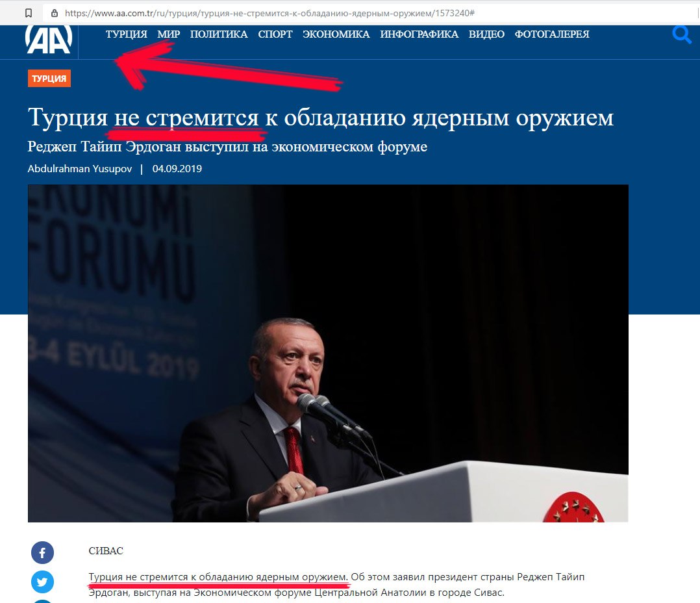This screenshot has height=603, width=700.
Task: Click the padlock site security icon
Action: pos(55,13)
